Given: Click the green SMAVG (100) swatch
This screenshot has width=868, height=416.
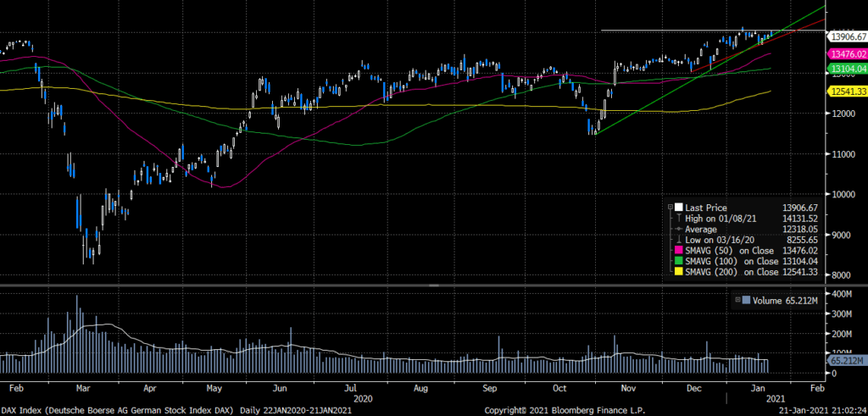Looking at the screenshot, I should [x=679, y=261].
